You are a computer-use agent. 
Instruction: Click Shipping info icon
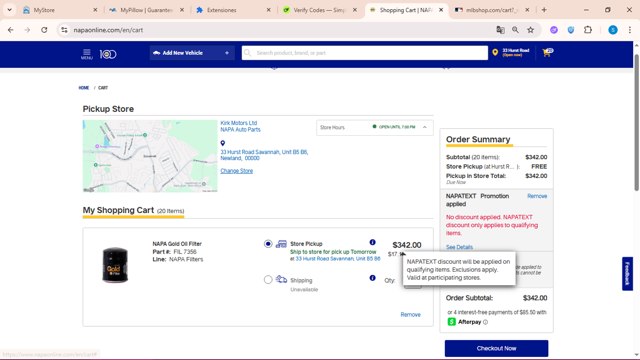click(x=372, y=278)
